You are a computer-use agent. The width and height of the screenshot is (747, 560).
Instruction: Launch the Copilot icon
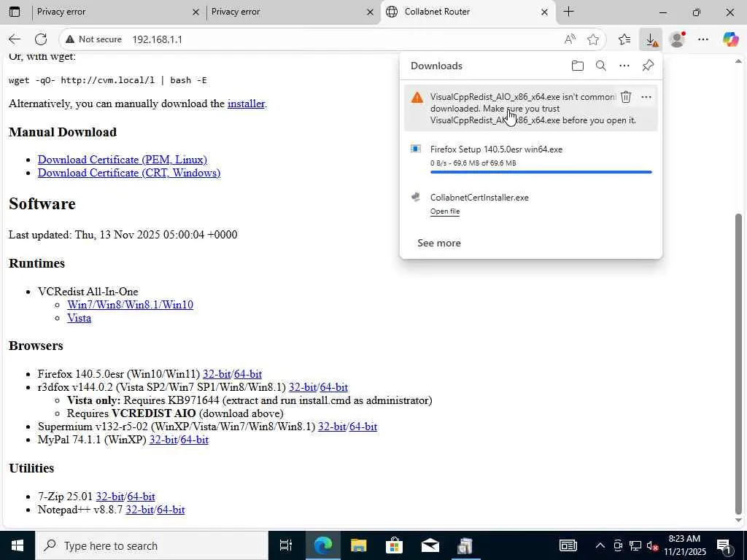tap(730, 39)
